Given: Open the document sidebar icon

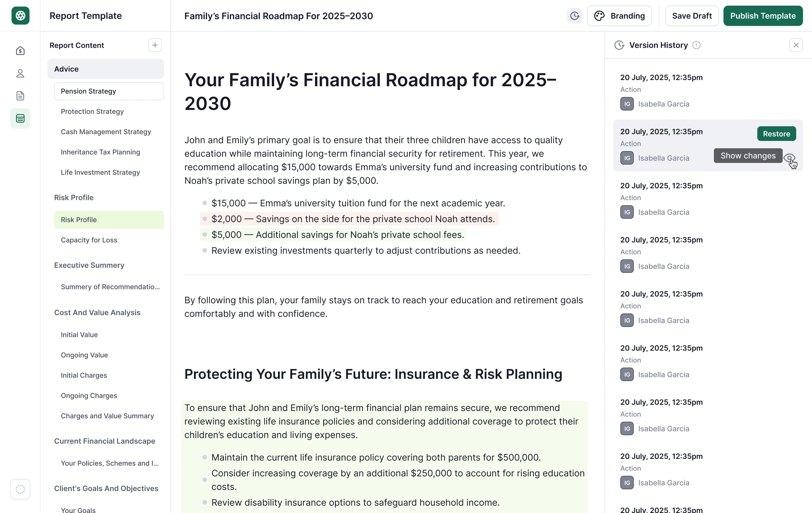Looking at the screenshot, I should pyautogui.click(x=20, y=96).
